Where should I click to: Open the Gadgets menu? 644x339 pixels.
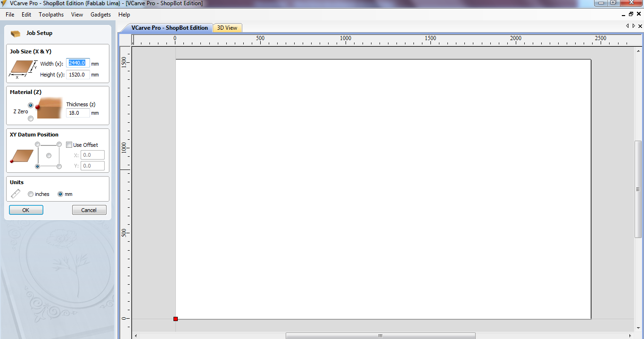tap(101, 15)
